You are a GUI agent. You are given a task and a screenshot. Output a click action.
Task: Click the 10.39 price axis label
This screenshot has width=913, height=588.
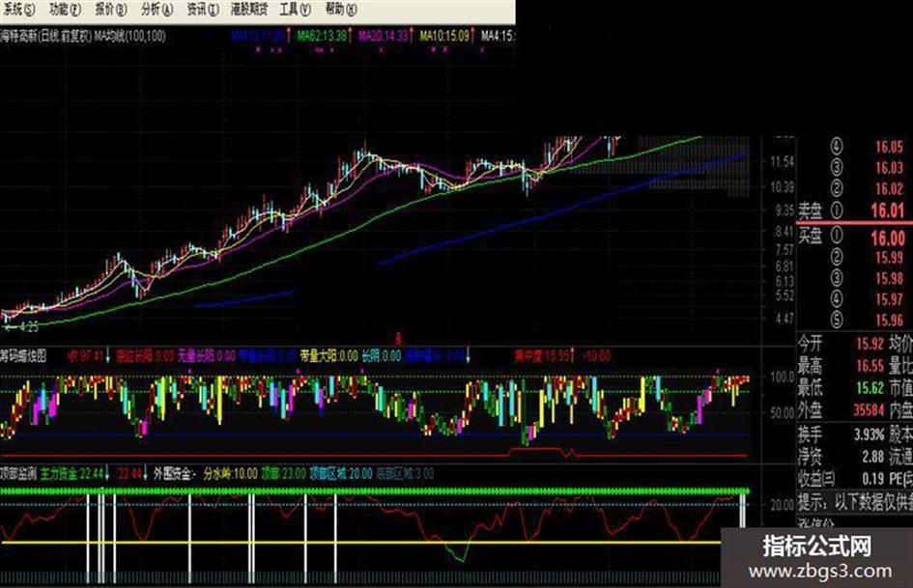point(782,187)
